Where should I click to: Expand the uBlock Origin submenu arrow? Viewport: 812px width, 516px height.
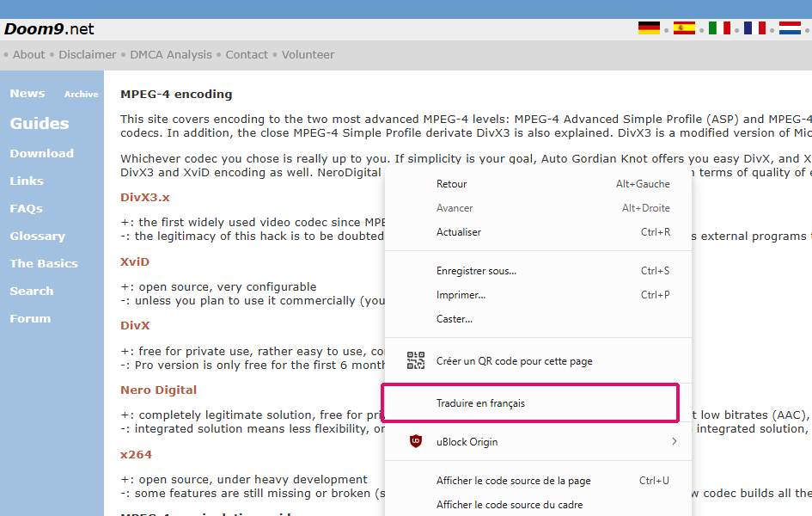675,441
